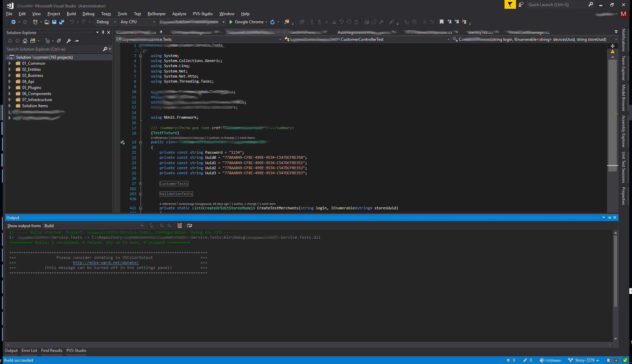The width and height of the screenshot is (632, 364).
Task: Open the feedback icon beside Quick Launch
Action: tap(521, 4)
